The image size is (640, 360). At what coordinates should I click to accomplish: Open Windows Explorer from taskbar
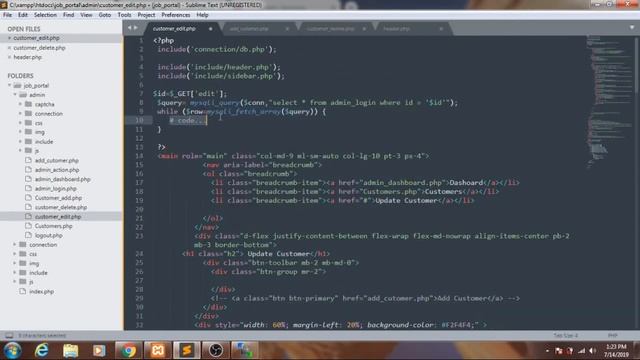pos(70,350)
